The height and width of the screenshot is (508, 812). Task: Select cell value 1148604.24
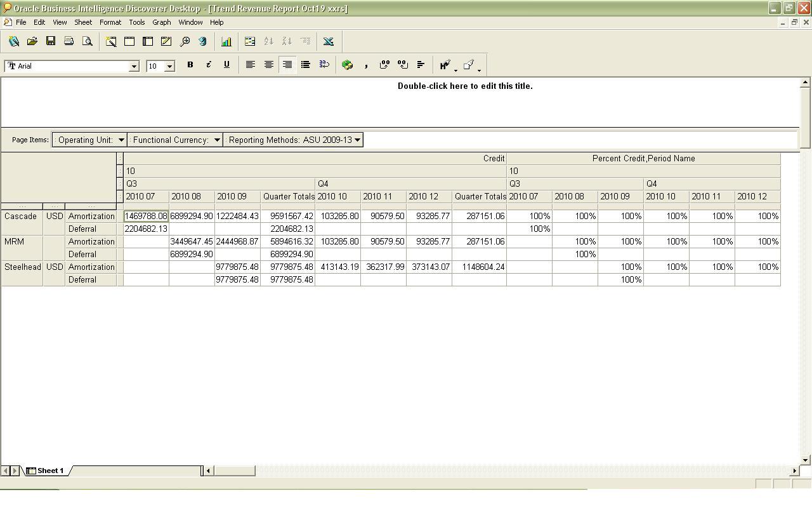click(x=479, y=267)
